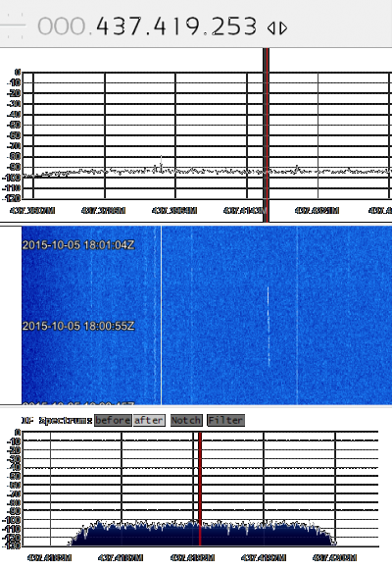
Task: Select the IF spectrum 'before' button
Action: pos(113,421)
